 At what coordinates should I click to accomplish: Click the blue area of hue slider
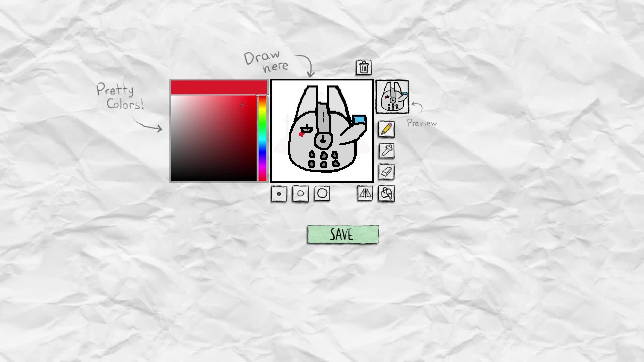262,153
